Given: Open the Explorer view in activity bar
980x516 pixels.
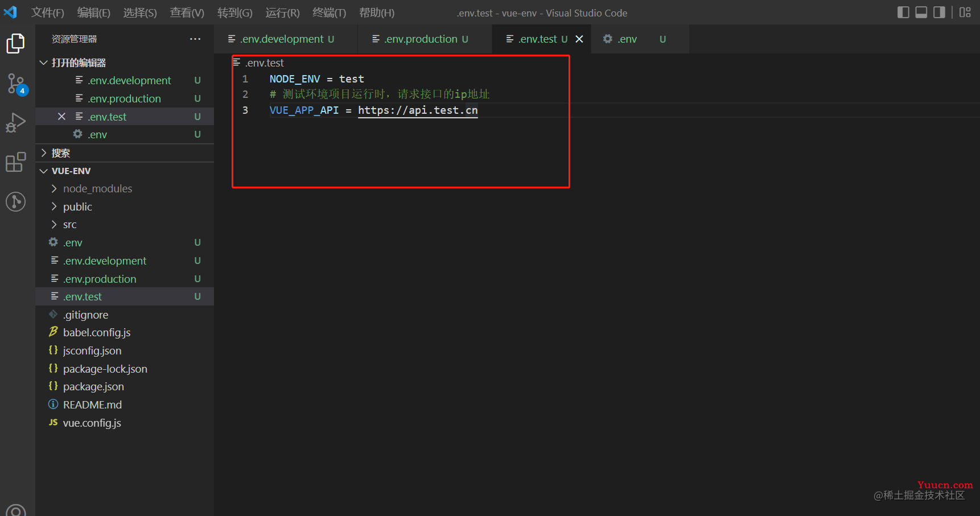Looking at the screenshot, I should pyautogui.click(x=15, y=43).
